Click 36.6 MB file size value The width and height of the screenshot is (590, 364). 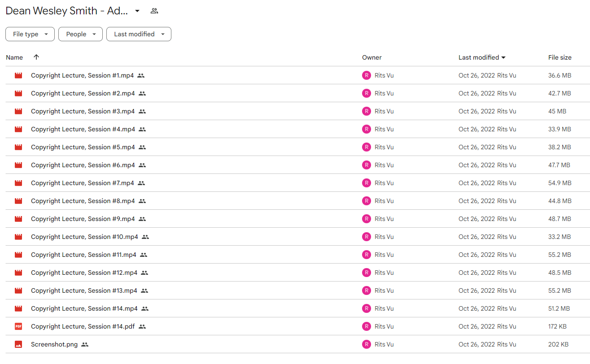click(x=559, y=75)
